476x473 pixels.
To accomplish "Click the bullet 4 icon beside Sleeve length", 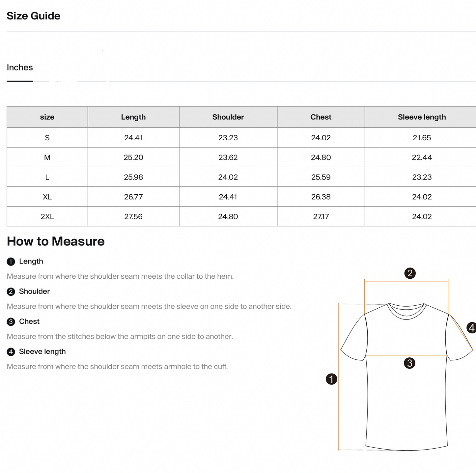I will tap(11, 352).
